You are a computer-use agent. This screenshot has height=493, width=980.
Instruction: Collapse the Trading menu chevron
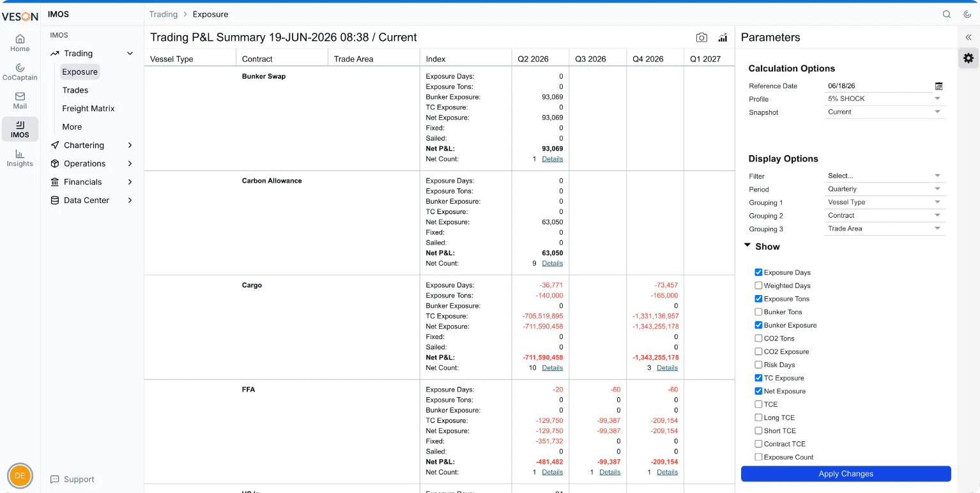[x=130, y=54]
